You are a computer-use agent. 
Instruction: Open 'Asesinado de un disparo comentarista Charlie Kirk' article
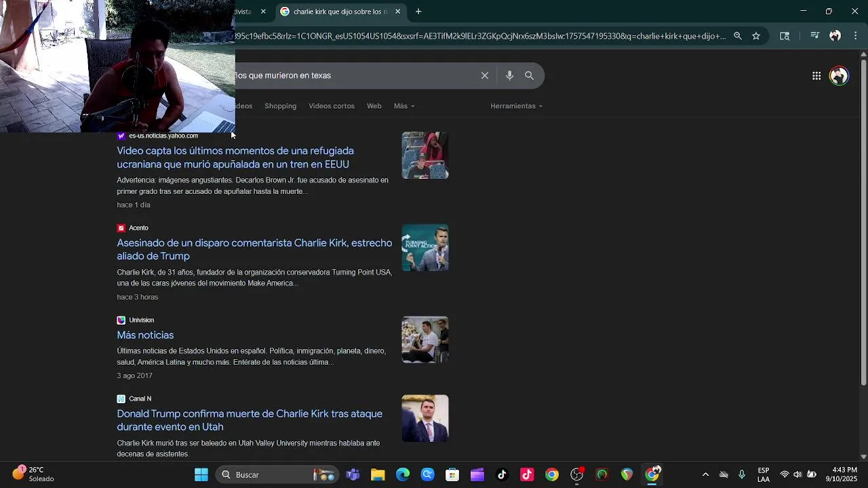(x=254, y=249)
